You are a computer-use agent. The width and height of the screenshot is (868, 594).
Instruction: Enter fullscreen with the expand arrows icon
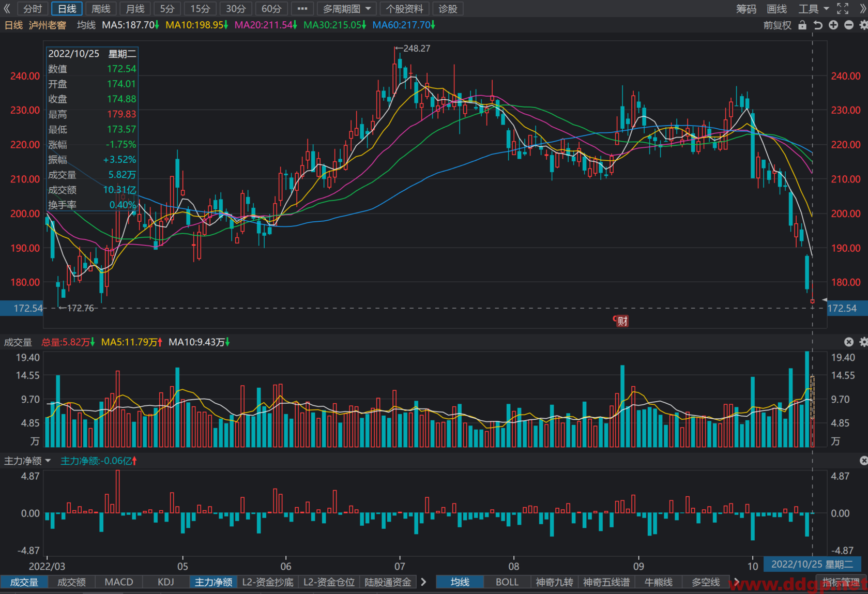[x=843, y=9]
